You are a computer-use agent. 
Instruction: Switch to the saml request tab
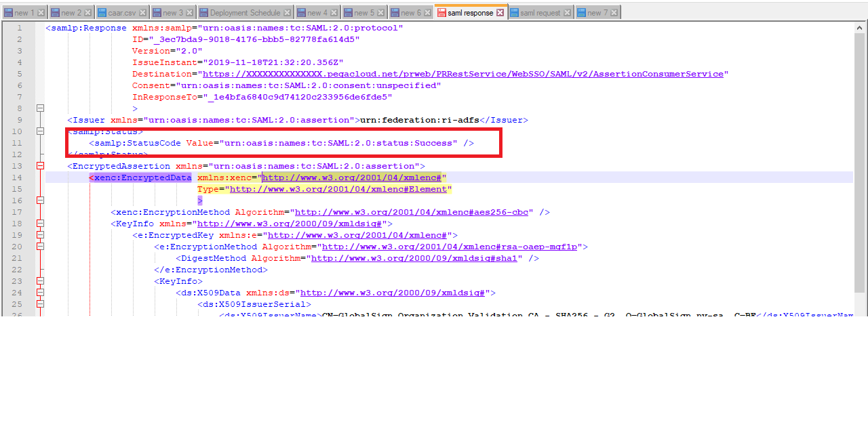540,12
